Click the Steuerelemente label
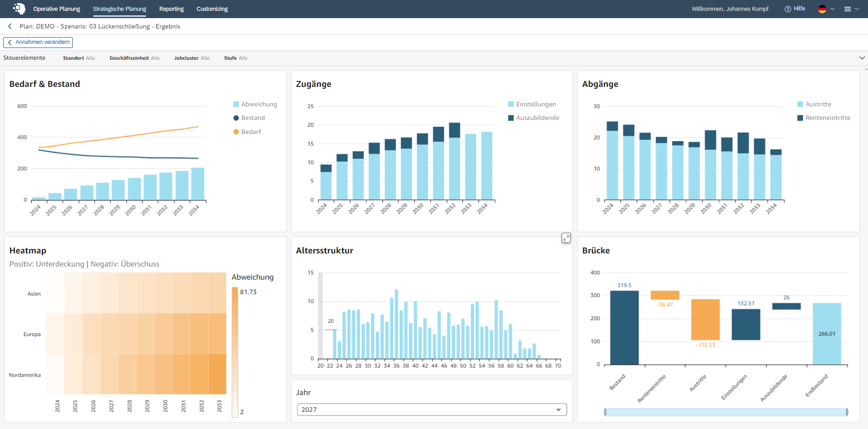This screenshot has width=868, height=429. click(24, 58)
